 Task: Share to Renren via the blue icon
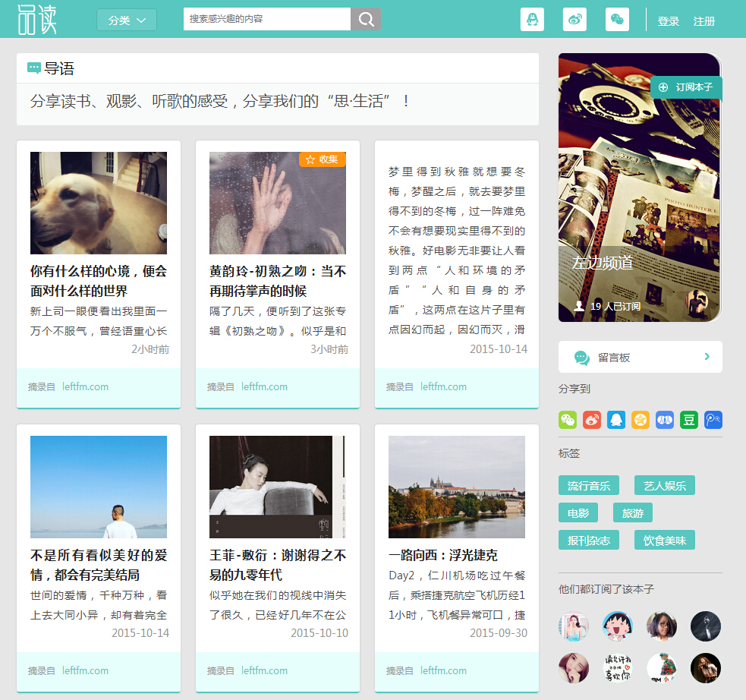click(x=665, y=420)
